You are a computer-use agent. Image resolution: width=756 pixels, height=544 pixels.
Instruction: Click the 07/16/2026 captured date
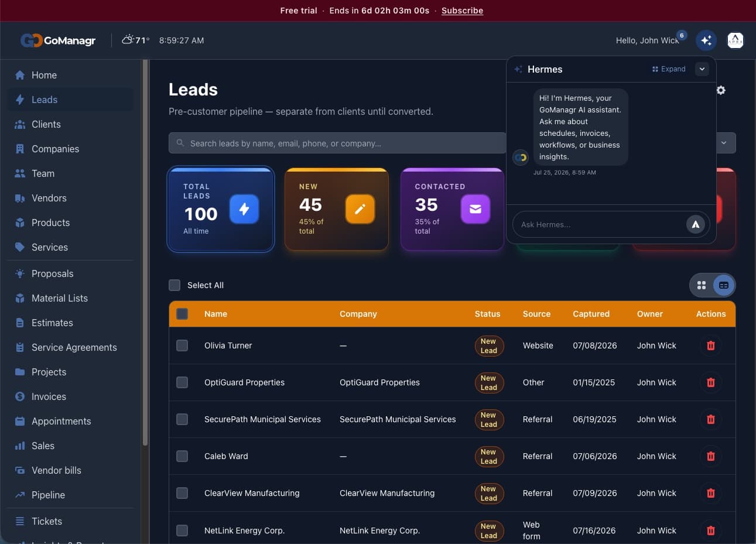(x=594, y=531)
